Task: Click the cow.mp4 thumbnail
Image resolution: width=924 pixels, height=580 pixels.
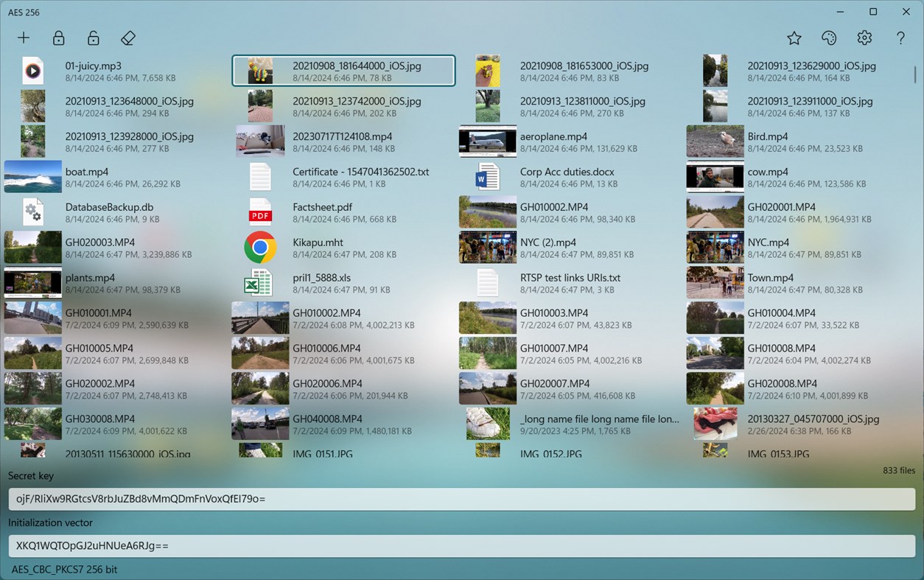Action: pos(715,177)
